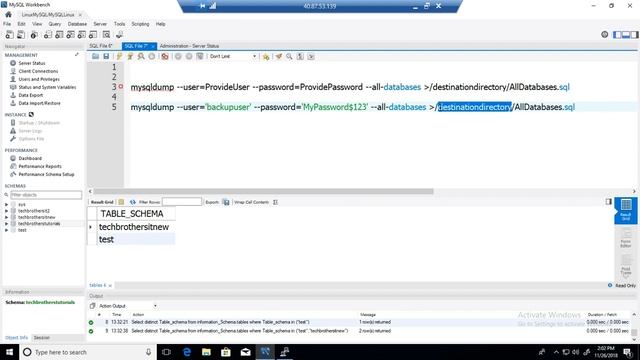Close the SQL File 7 tab
The width and height of the screenshot is (640, 360).
153,47
